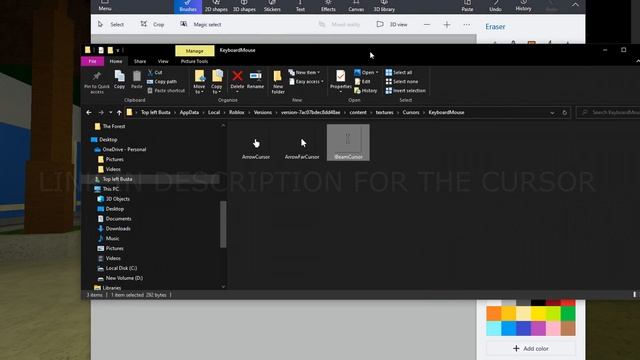The image size is (640, 360).
Task: Click History in the Explorer ribbon
Action: pos(366,90)
